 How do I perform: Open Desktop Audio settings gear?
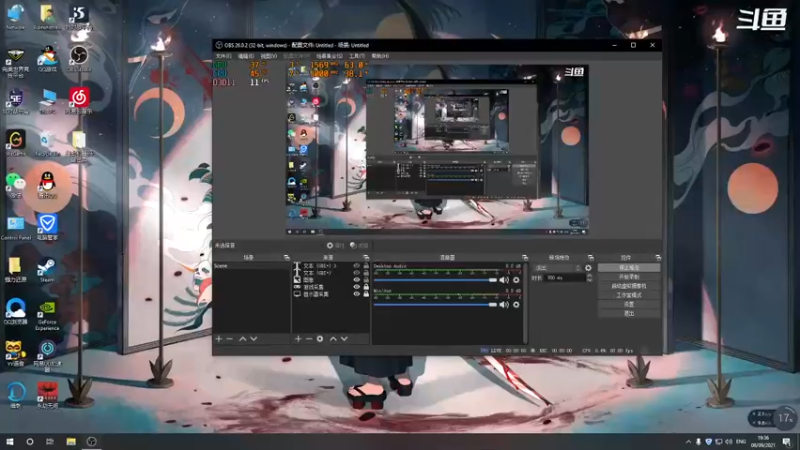click(516, 280)
